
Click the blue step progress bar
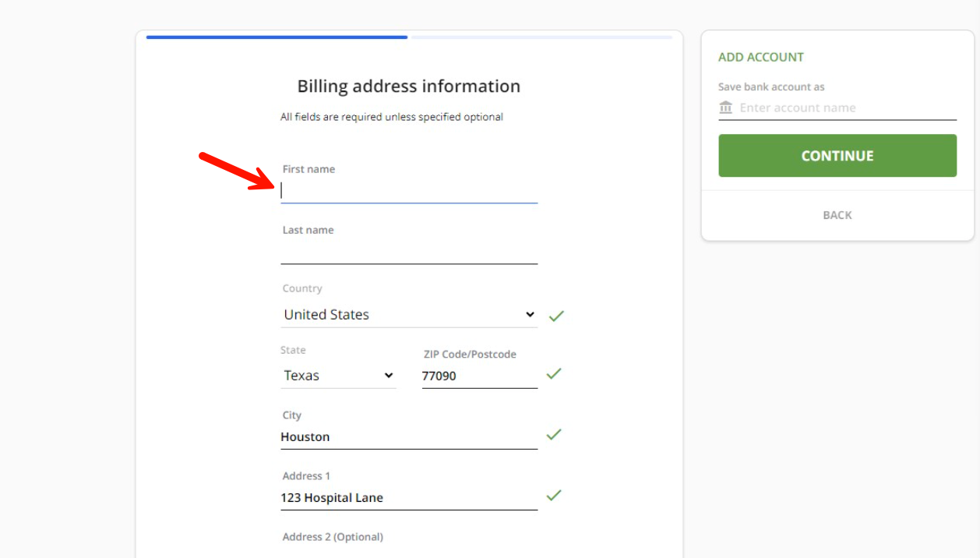coord(277,37)
